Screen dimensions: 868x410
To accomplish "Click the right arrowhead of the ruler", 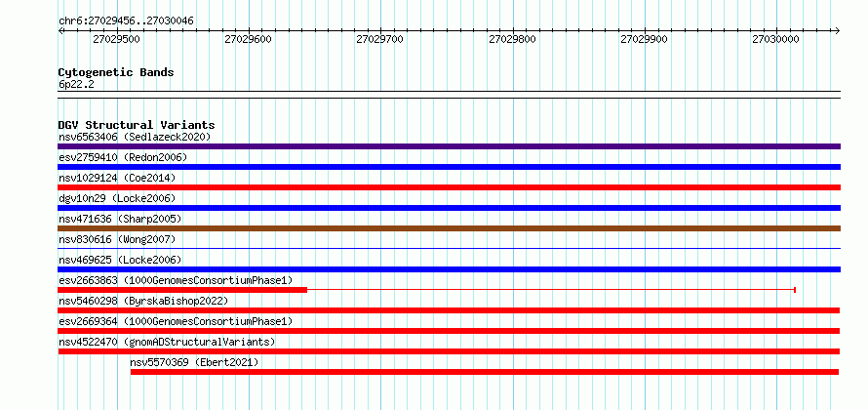I will point(838,31).
